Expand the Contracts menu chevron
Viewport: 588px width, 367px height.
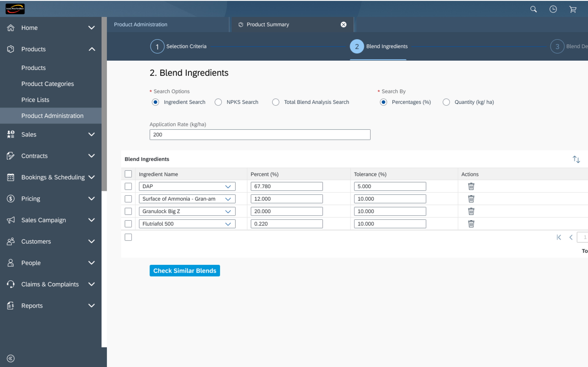tap(91, 156)
